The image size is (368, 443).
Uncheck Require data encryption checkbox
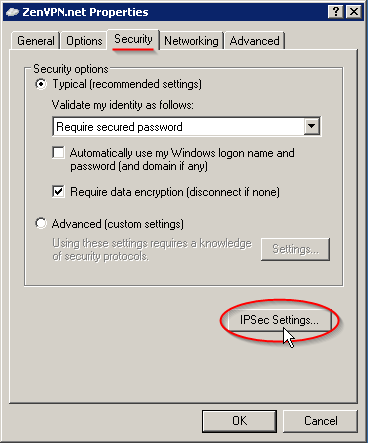tap(59, 192)
